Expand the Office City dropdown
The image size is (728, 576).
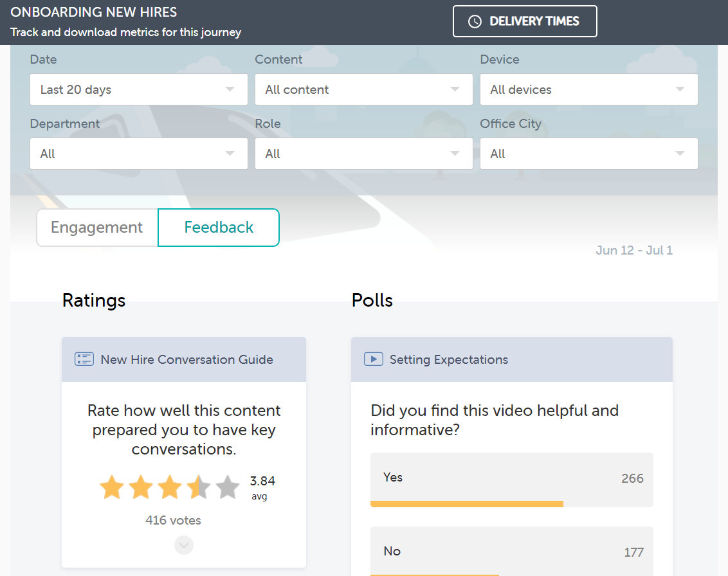coord(588,154)
